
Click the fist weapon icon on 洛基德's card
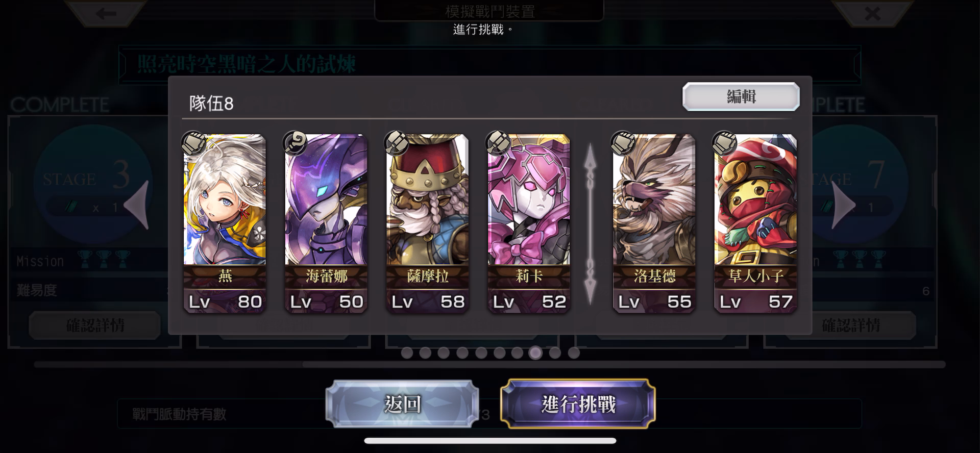pos(623,142)
